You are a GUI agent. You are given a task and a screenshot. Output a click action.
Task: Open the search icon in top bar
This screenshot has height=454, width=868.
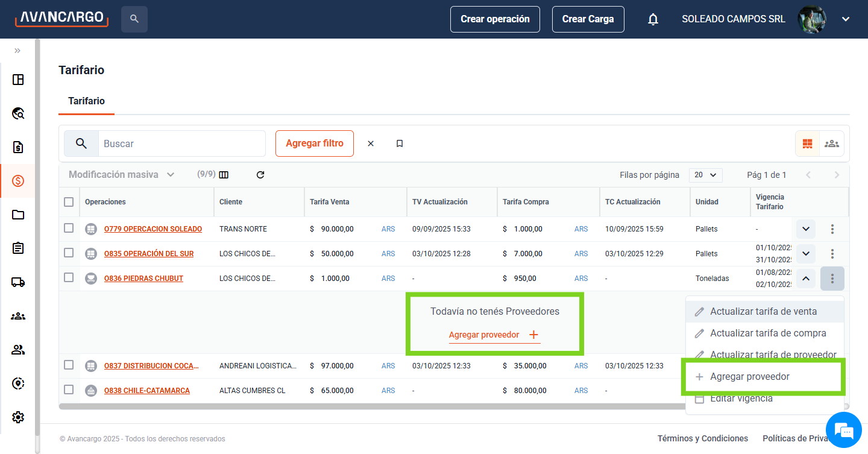point(134,19)
